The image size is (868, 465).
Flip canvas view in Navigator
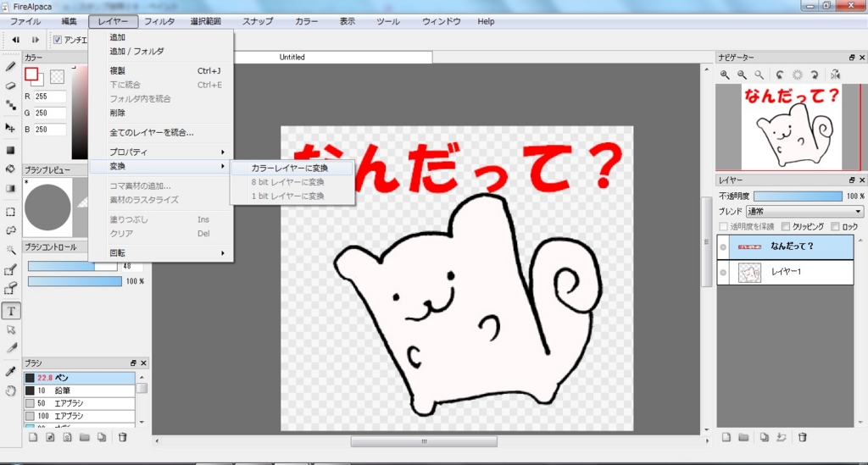click(835, 75)
